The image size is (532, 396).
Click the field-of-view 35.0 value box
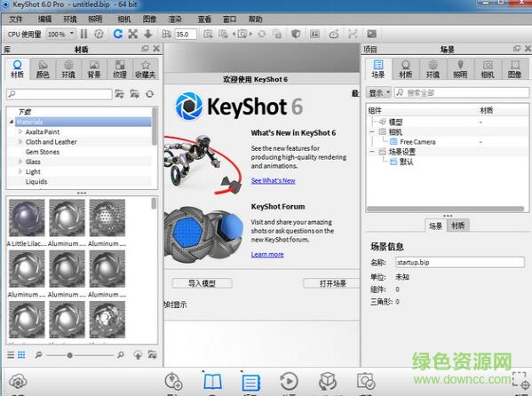(186, 34)
